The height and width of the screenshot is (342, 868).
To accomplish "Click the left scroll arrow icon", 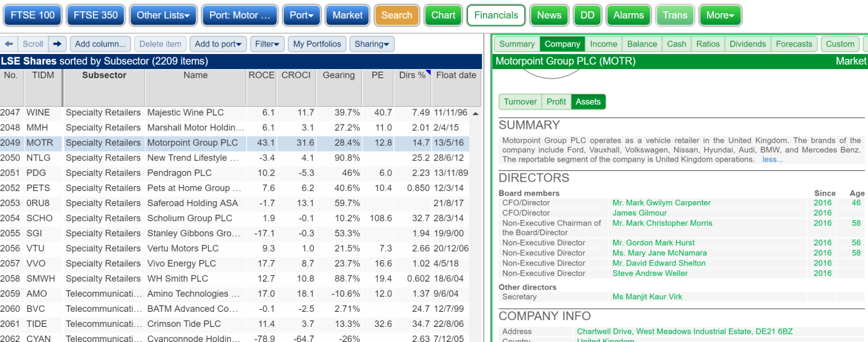I will click(x=9, y=44).
